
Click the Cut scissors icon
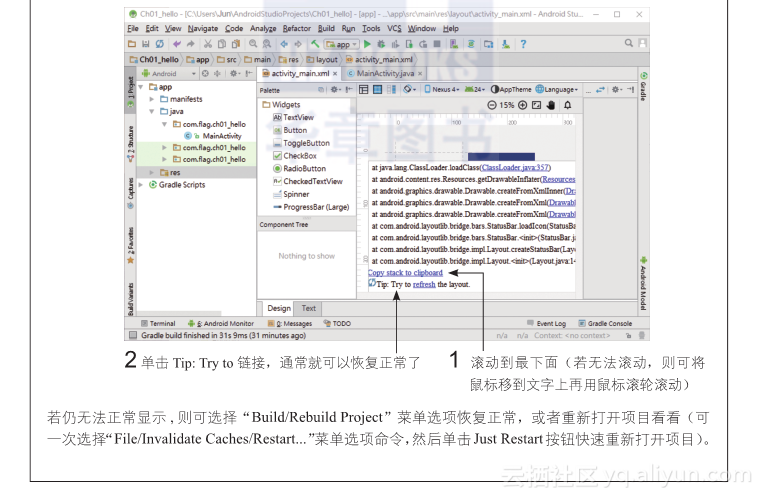coord(208,44)
